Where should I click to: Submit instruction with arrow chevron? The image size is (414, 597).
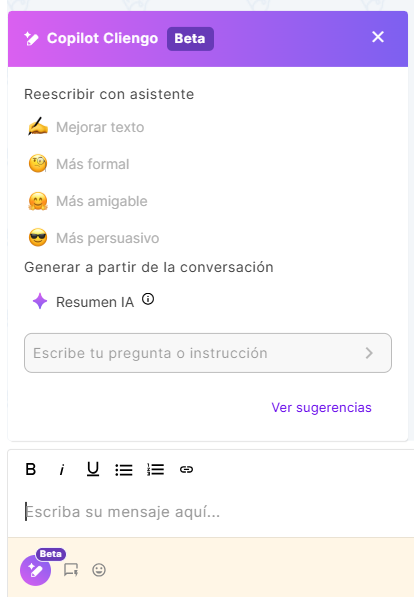369,353
